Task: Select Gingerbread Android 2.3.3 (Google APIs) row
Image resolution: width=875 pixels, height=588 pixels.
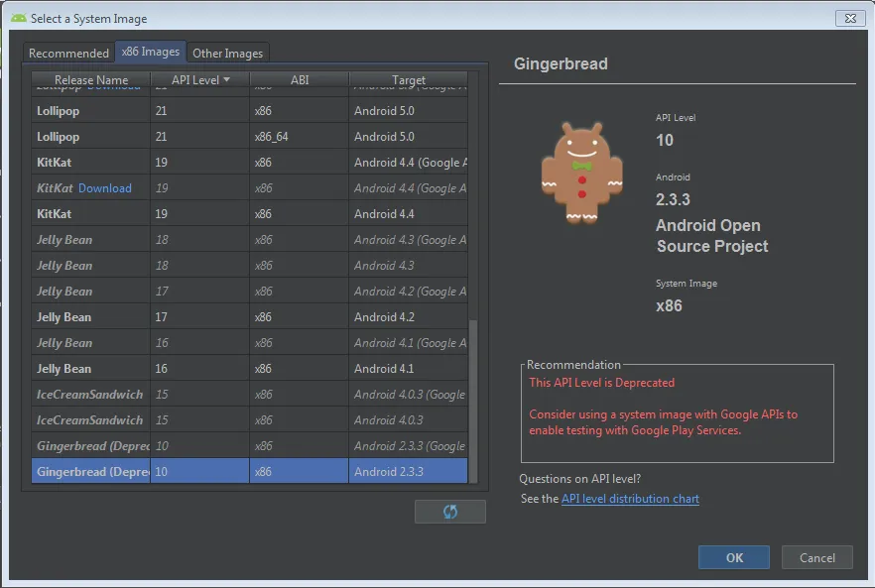Action: (249, 446)
